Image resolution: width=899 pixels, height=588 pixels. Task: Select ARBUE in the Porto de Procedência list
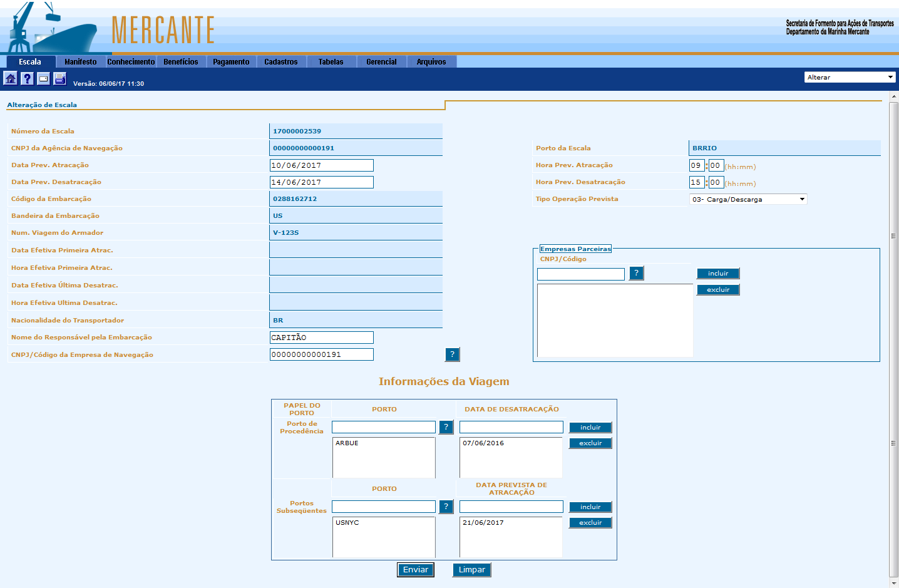click(x=347, y=443)
